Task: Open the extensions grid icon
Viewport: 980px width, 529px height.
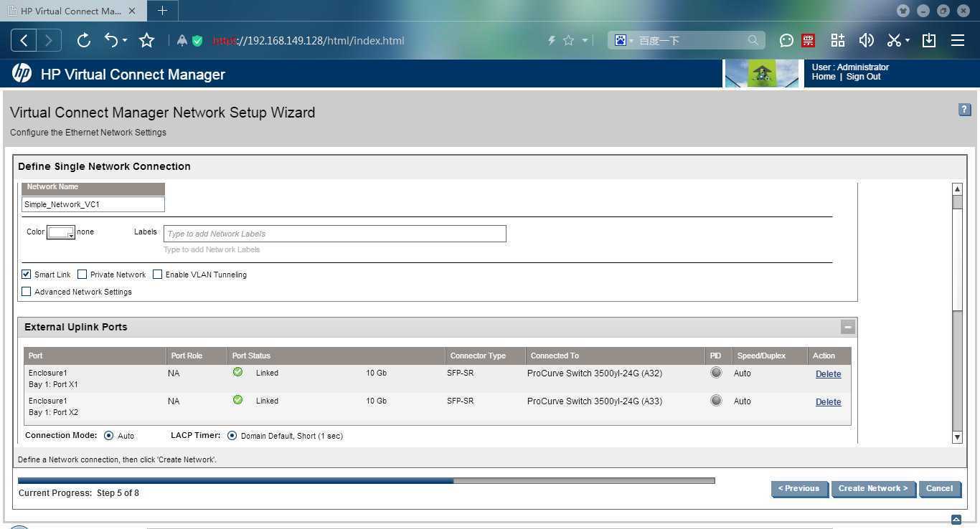Action: pos(838,40)
